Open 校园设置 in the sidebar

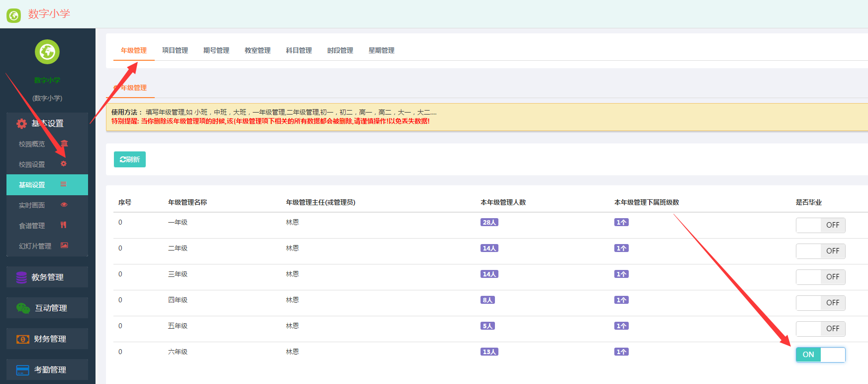point(47,164)
